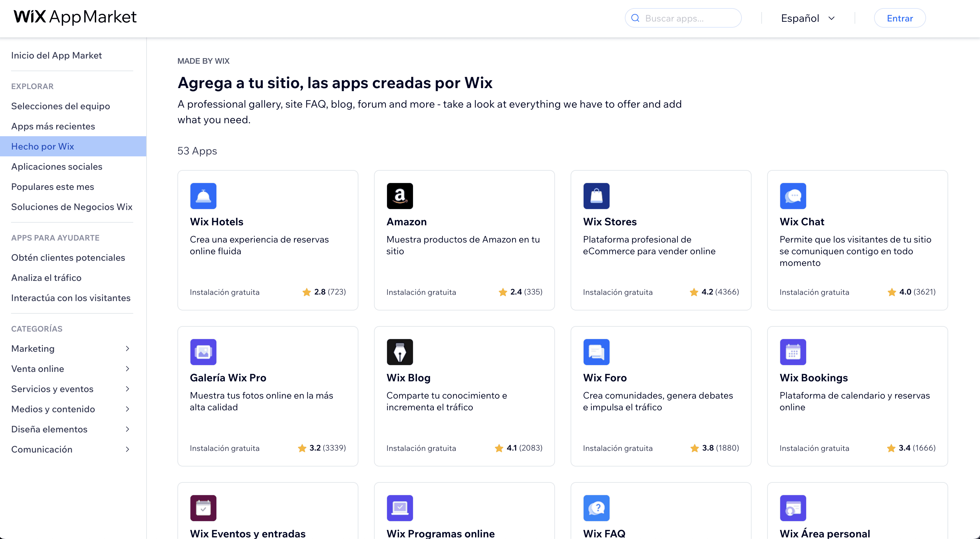The height and width of the screenshot is (539, 980).
Task: Click the star rating of Wix Chat
Action: (x=911, y=292)
